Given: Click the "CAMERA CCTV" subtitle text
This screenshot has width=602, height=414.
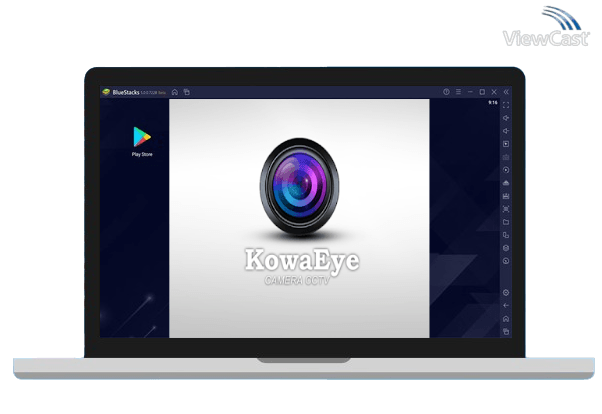Looking at the screenshot, I should click(297, 281).
